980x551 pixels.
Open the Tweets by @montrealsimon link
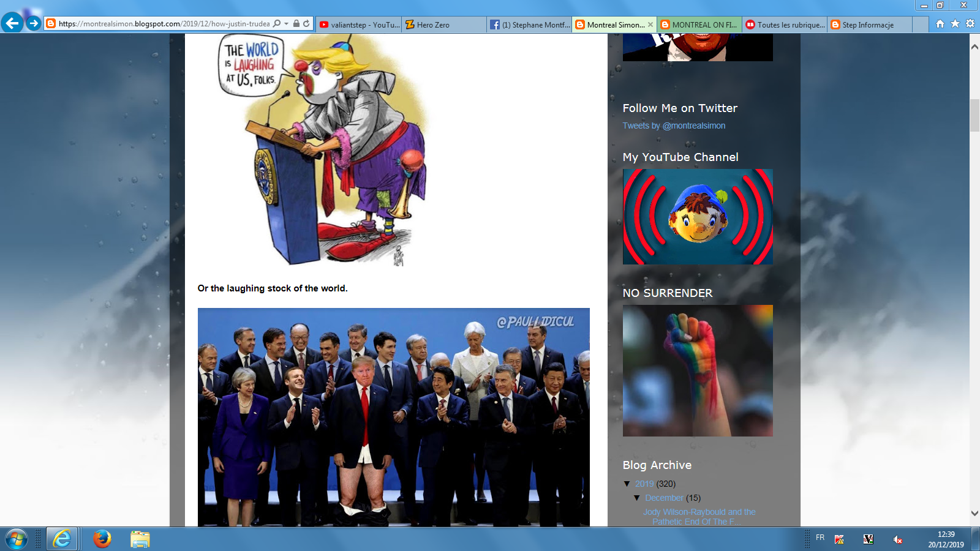[x=674, y=126]
